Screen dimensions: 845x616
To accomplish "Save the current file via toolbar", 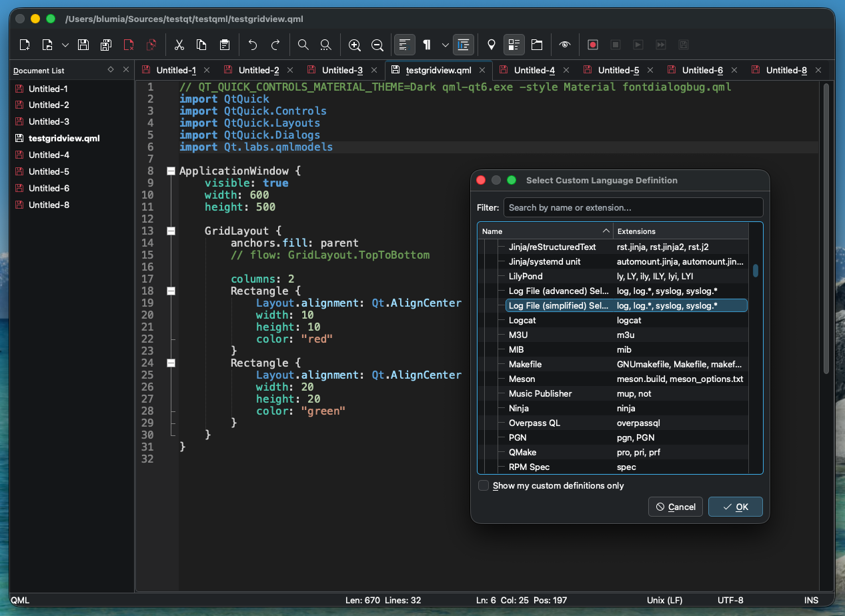I will pyautogui.click(x=83, y=45).
